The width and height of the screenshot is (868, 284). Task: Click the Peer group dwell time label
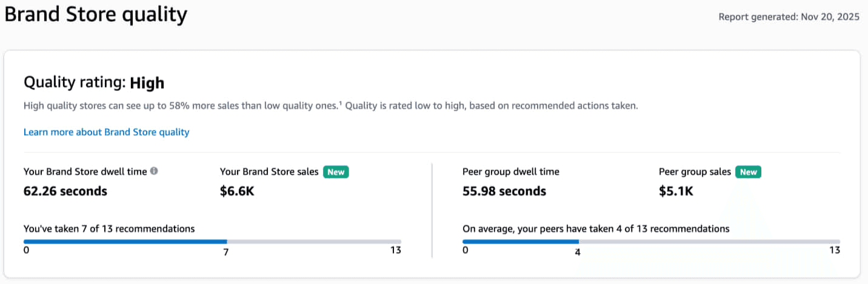[x=511, y=172]
